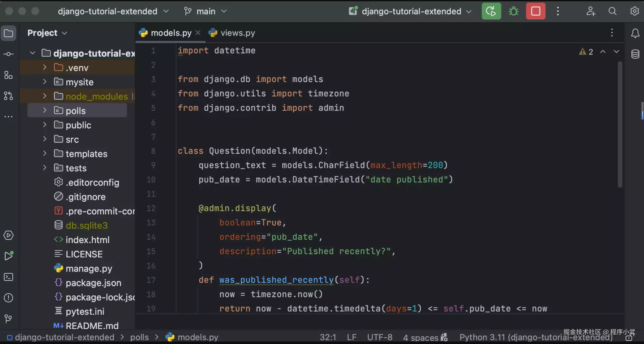Toggle the Project tool window folder icon
Viewport: 644px width, 344px height.
click(x=9, y=33)
